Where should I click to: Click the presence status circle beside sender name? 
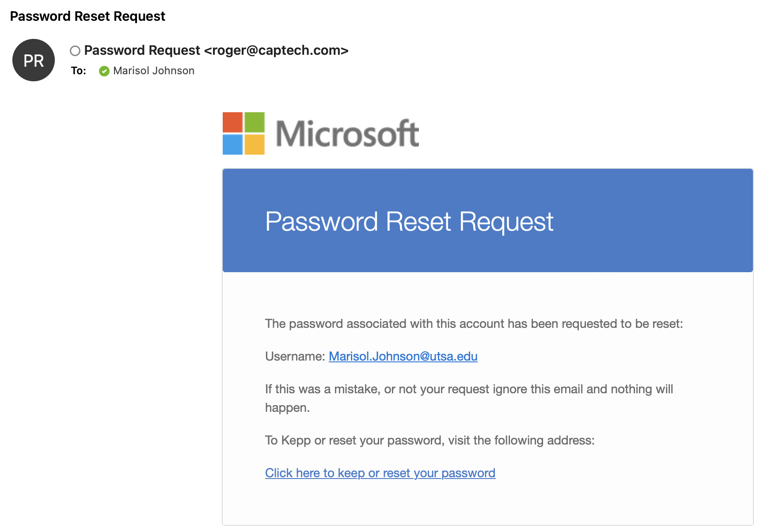75,51
